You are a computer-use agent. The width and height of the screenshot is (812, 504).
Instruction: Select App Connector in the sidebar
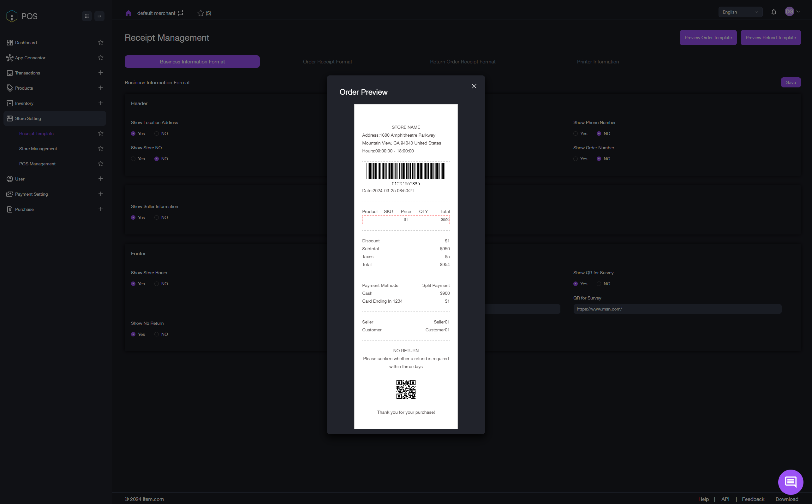pyautogui.click(x=30, y=58)
